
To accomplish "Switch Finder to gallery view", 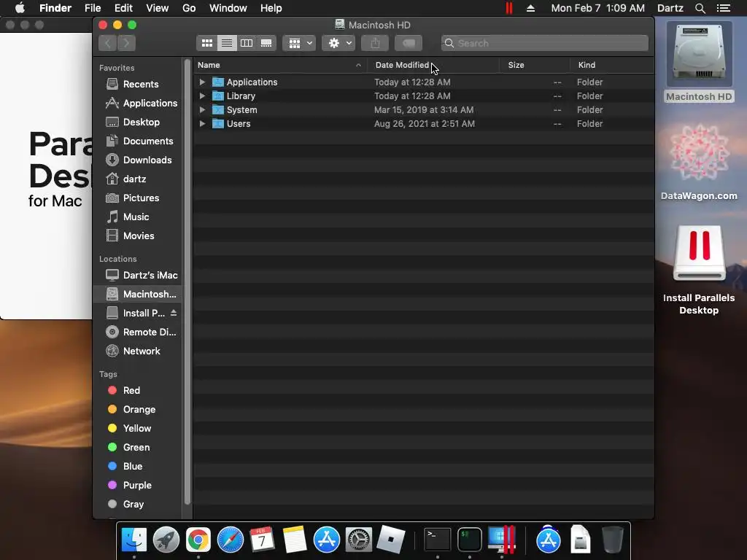I will [266, 43].
